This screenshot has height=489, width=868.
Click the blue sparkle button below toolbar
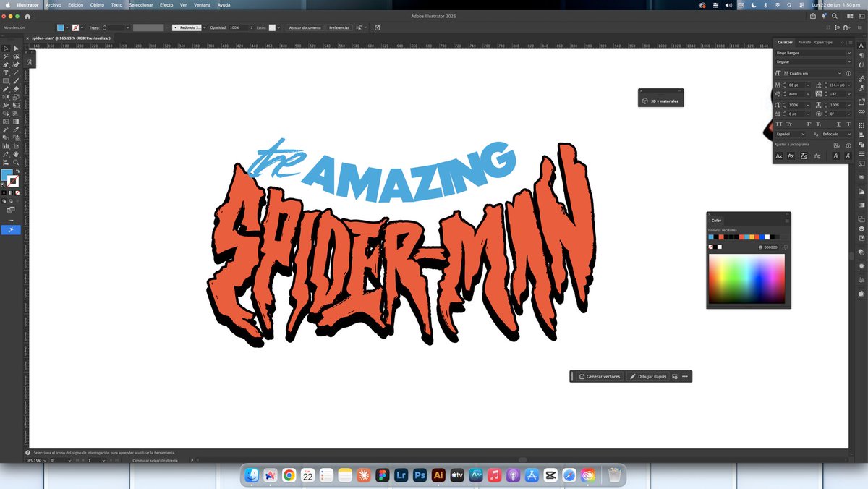11,230
